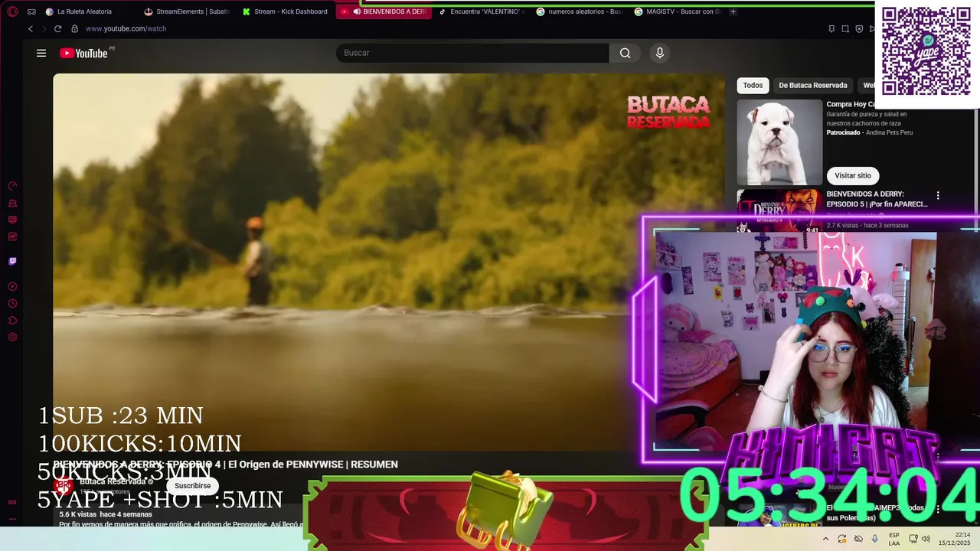Open the clock and date 22:14
The width and height of the screenshot is (980, 551).
coord(956,539)
